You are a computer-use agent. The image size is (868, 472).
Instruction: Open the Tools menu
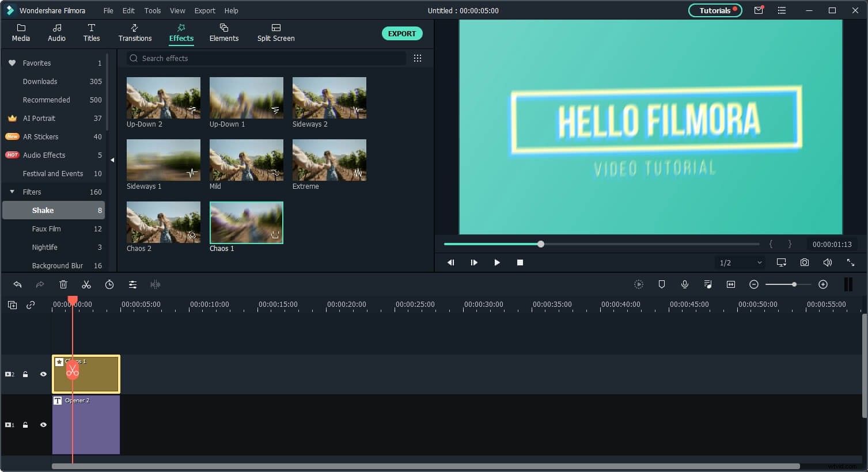click(x=152, y=10)
